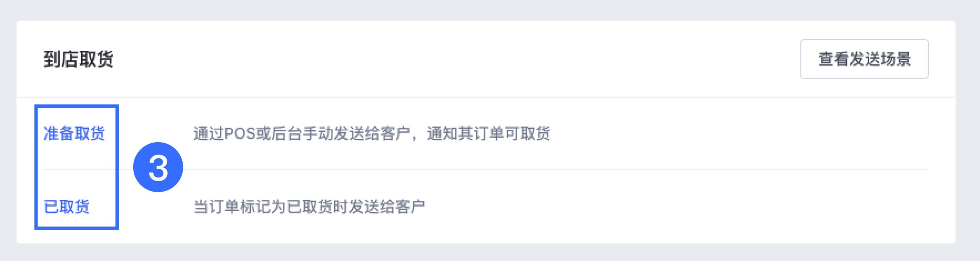Click the empty space right of 已取货 description

point(678,207)
